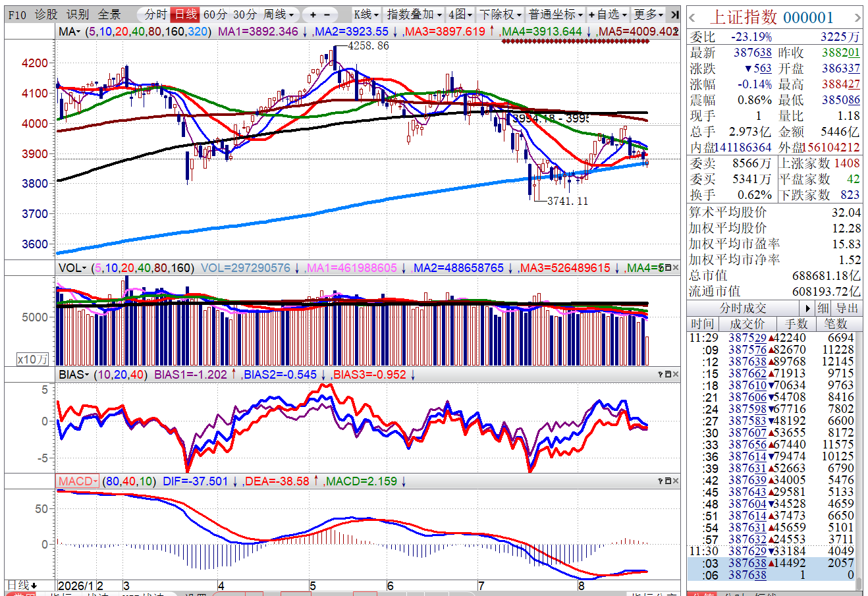868x596 pixels.
Task: Open help for the BIAS indicator panel
Action: click(661, 374)
